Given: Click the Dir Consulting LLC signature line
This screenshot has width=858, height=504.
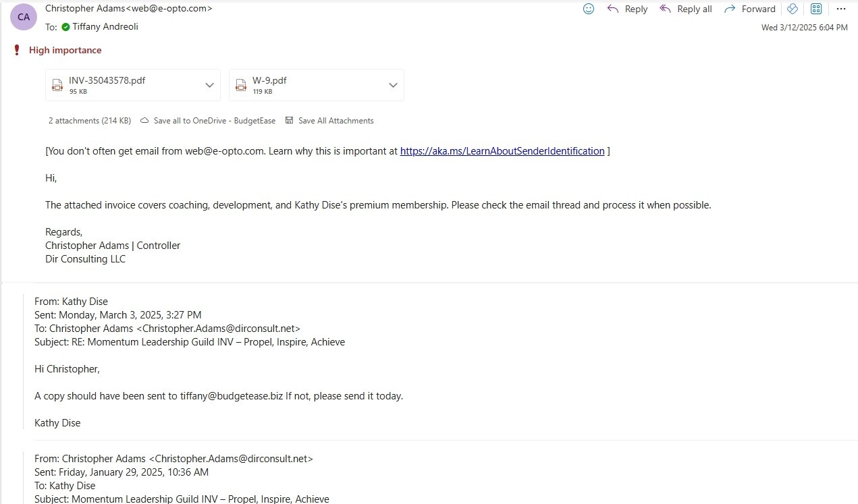Looking at the screenshot, I should pos(85,259).
